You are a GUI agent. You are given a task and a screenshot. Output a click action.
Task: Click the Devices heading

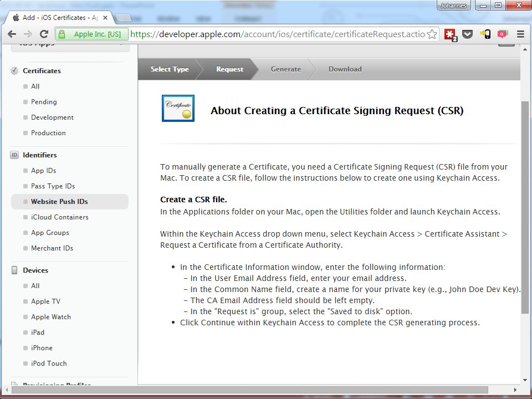[x=35, y=270]
